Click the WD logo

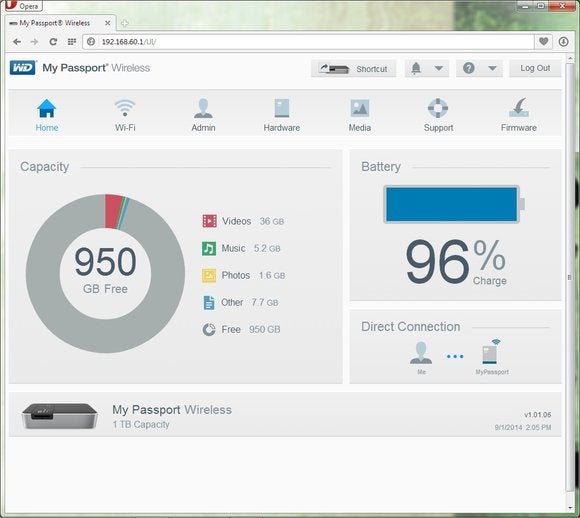(23, 68)
